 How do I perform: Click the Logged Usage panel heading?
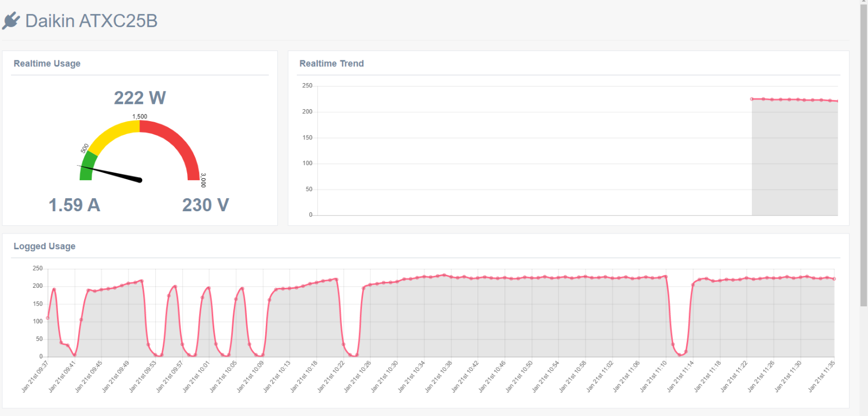click(44, 246)
